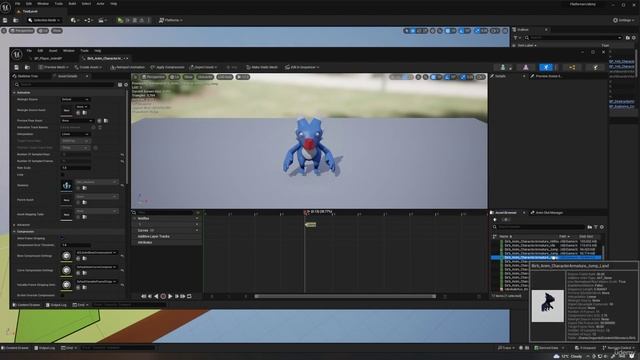Click the notify marker on the timeline

click(x=311, y=224)
